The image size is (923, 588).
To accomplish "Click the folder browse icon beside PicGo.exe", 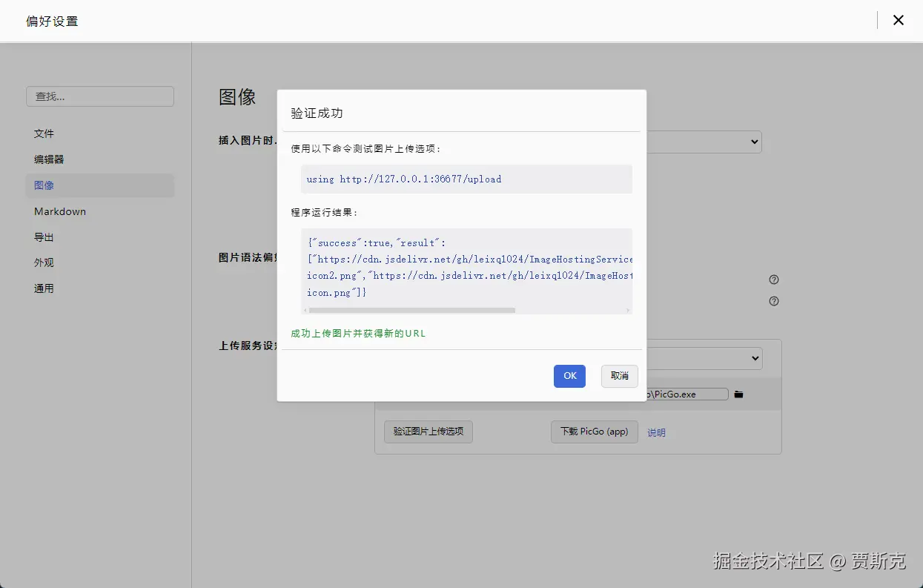I will [738, 394].
